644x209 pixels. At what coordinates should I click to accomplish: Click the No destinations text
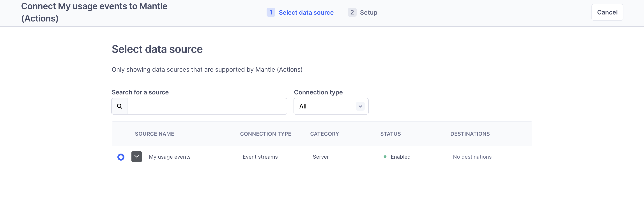point(472,157)
